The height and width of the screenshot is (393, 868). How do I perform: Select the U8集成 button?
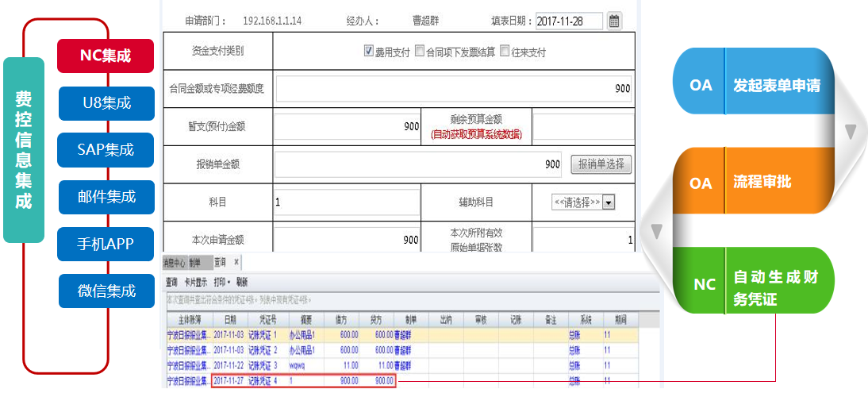point(106,102)
